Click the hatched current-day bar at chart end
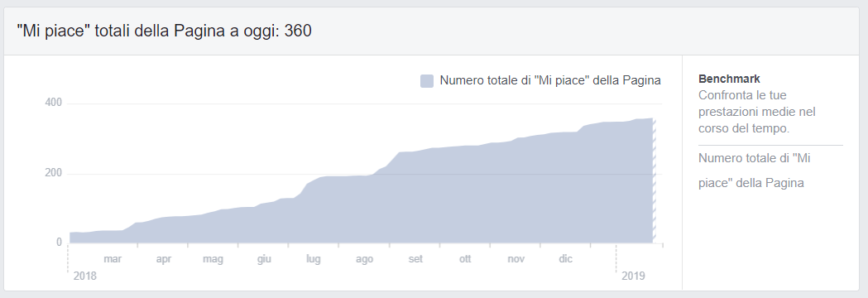This screenshot has height=298, width=868. pyautogui.click(x=654, y=180)
